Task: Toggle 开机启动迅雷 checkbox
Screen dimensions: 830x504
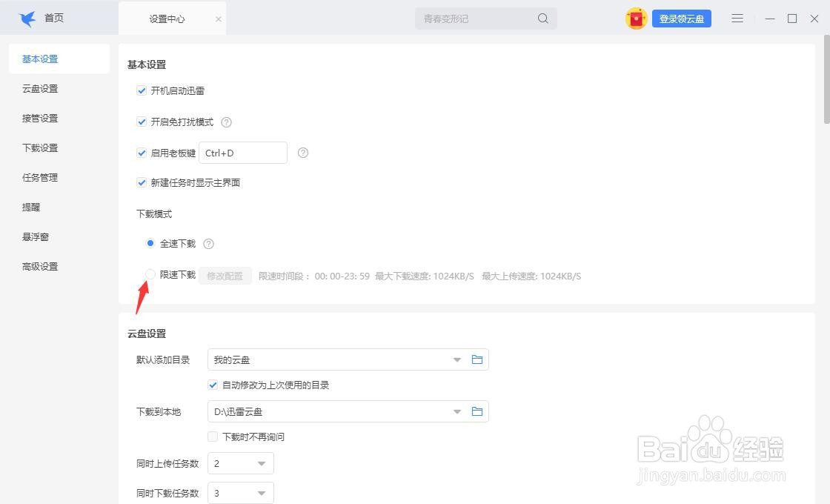Action: click(142, 90)
